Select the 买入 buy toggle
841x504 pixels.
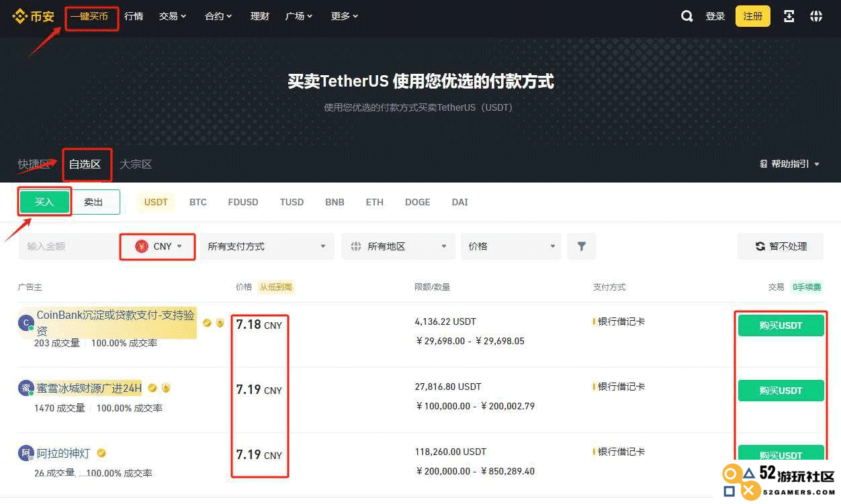click(x=44, y=202)
